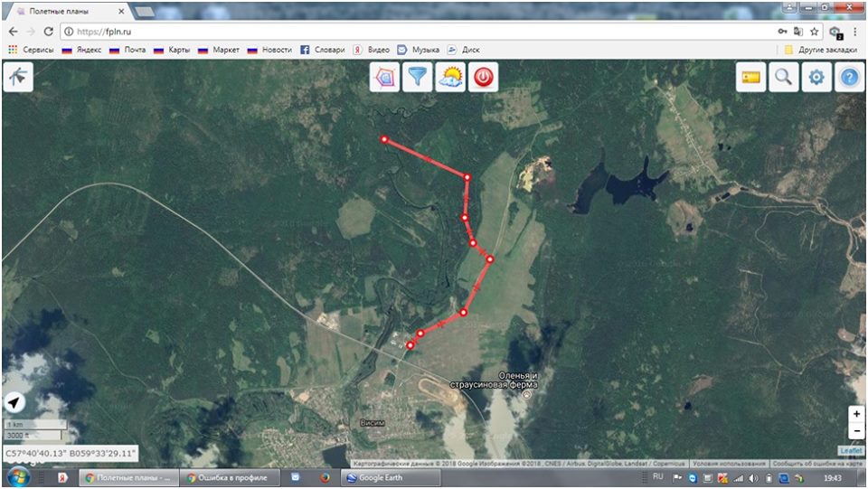Open the Другие закладки bookmarks folder
868x489 pixels.
tap(818, 50)
